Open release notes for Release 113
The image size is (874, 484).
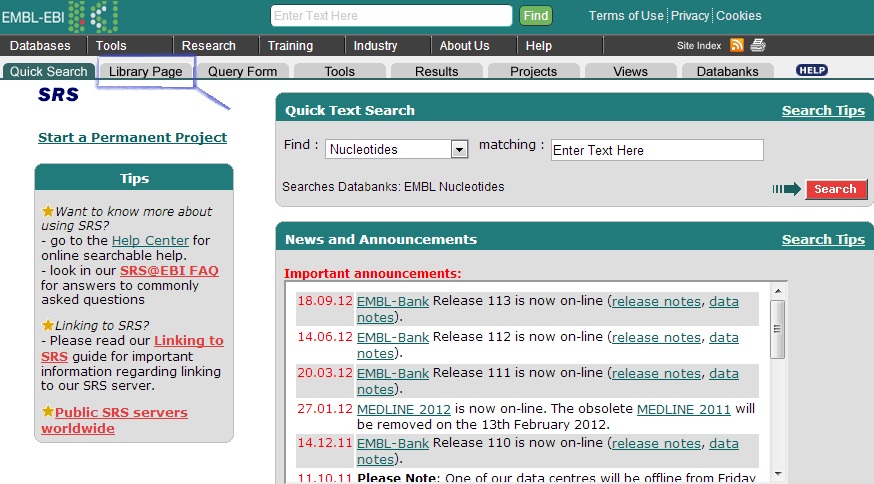click(656, 301)
